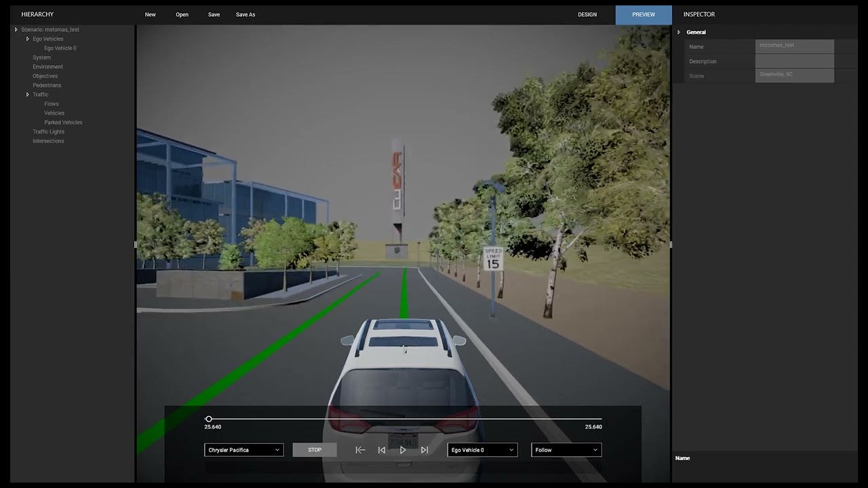Click the right panel splitter handle

pyautogui.click(x=671, y=245)
